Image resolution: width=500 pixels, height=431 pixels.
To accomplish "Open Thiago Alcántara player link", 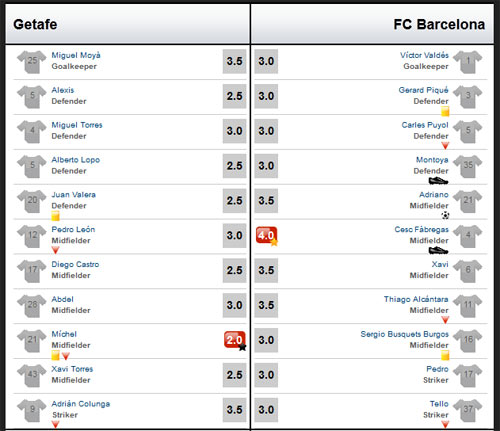I will click(x=416, y=299).
